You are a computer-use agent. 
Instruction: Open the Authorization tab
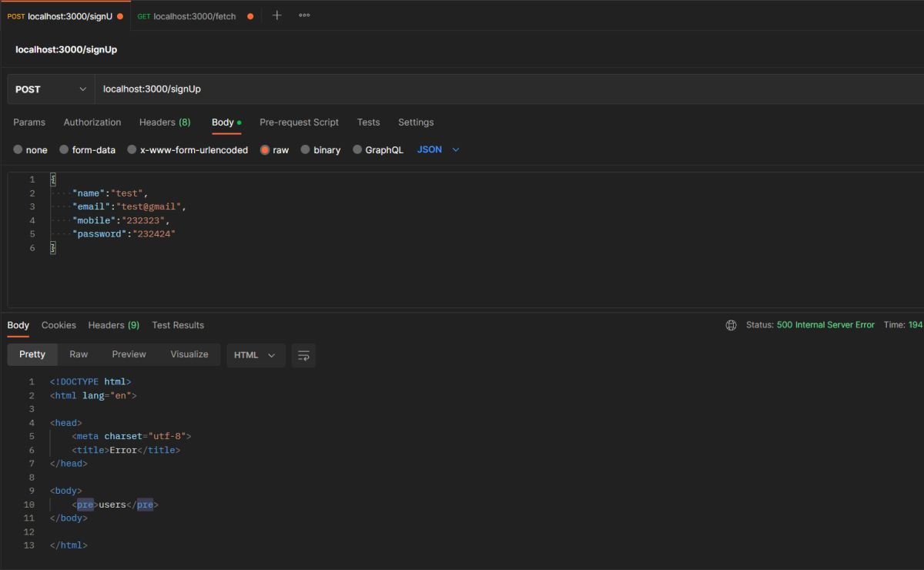point(92,122)
